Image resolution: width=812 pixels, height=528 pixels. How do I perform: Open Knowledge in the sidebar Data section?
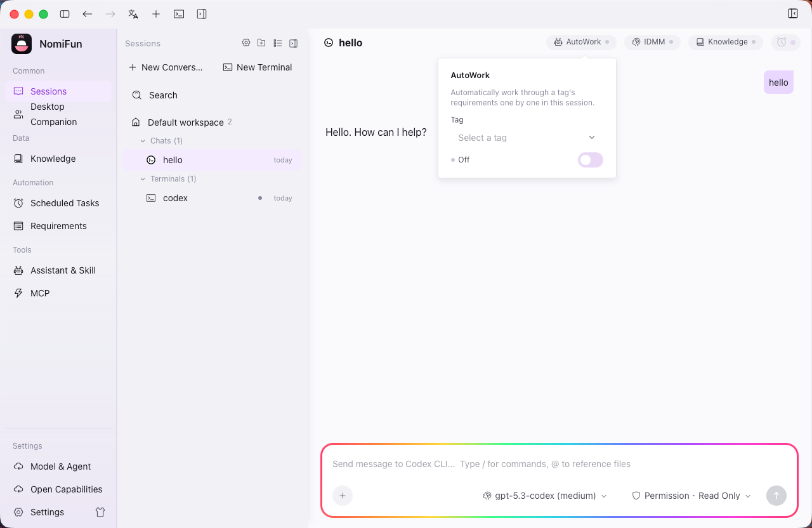(x=58, y=159)
